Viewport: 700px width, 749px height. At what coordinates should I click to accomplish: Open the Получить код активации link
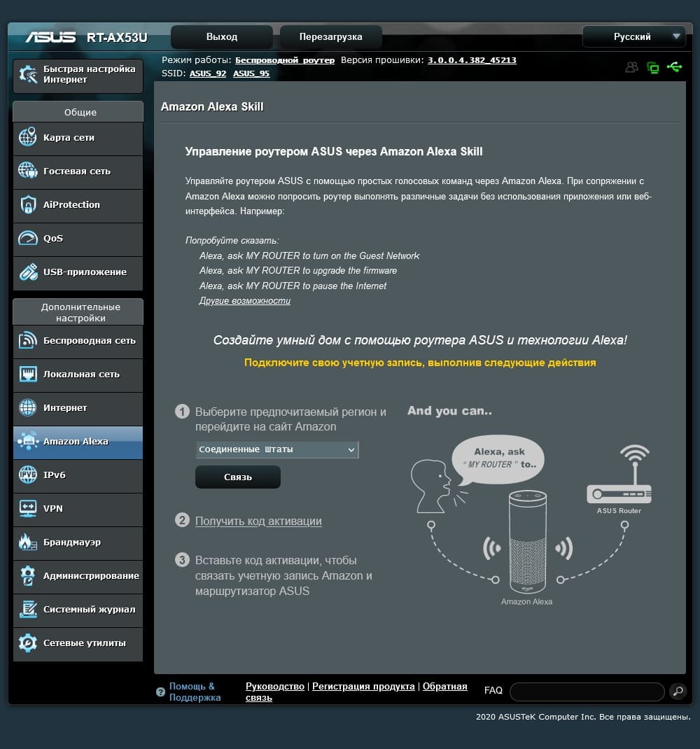click(258, 521)
